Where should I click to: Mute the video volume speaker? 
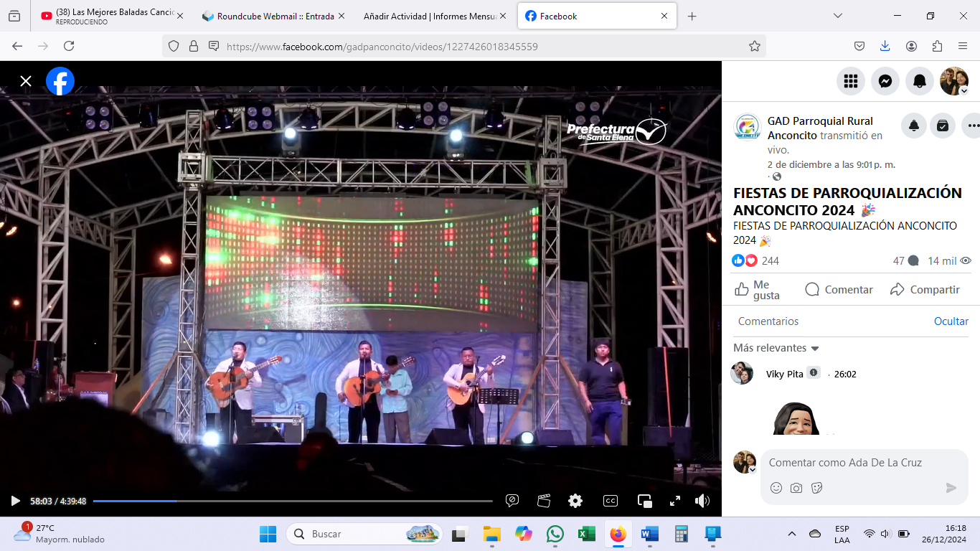click(702, 501)
